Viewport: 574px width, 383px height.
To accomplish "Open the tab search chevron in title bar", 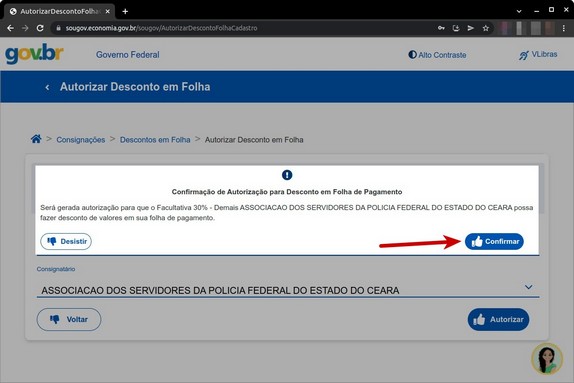I will (x=519, y=11).
